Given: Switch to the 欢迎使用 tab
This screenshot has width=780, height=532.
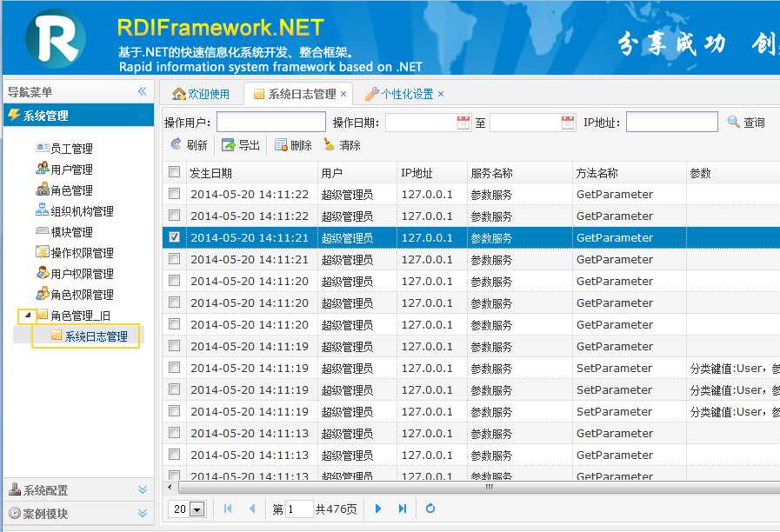Looking at the screenshot, I should 201,94.
